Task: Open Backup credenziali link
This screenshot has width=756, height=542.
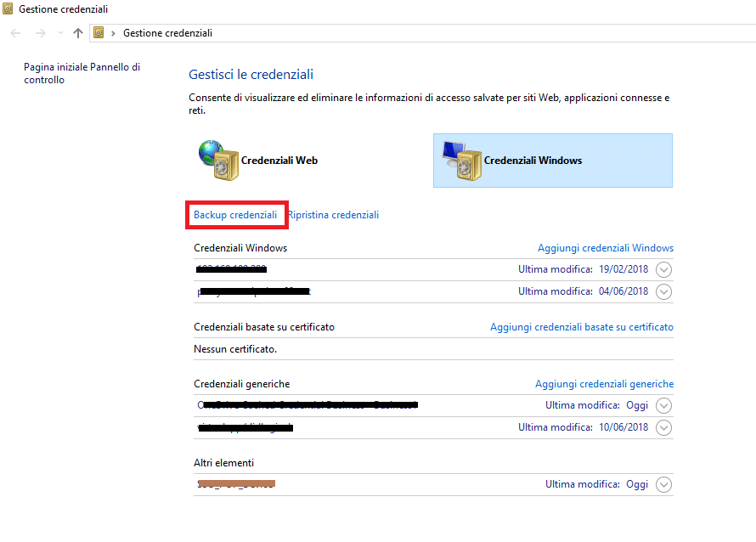Action: [235, 215]
